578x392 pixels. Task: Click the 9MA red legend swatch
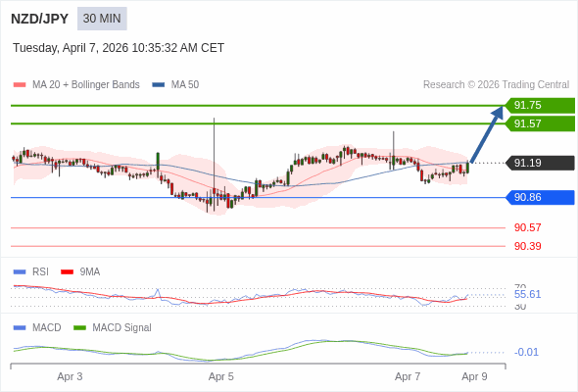(67, 272)
